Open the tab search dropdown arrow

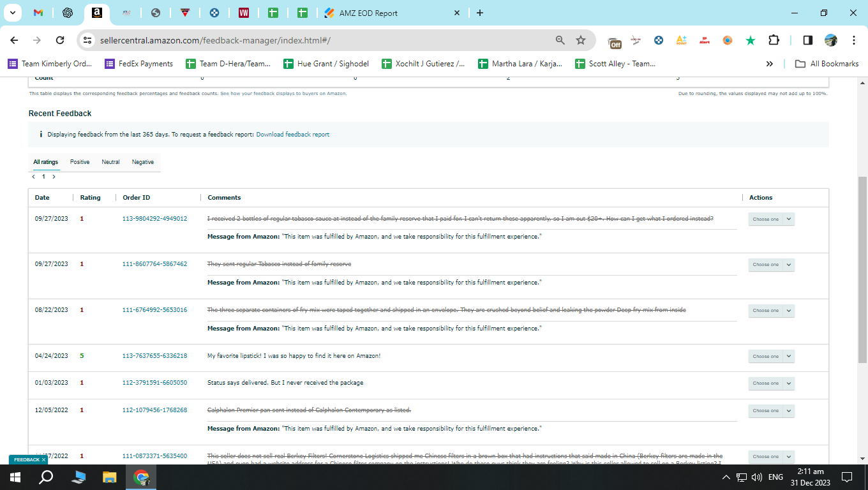(11, 13)
